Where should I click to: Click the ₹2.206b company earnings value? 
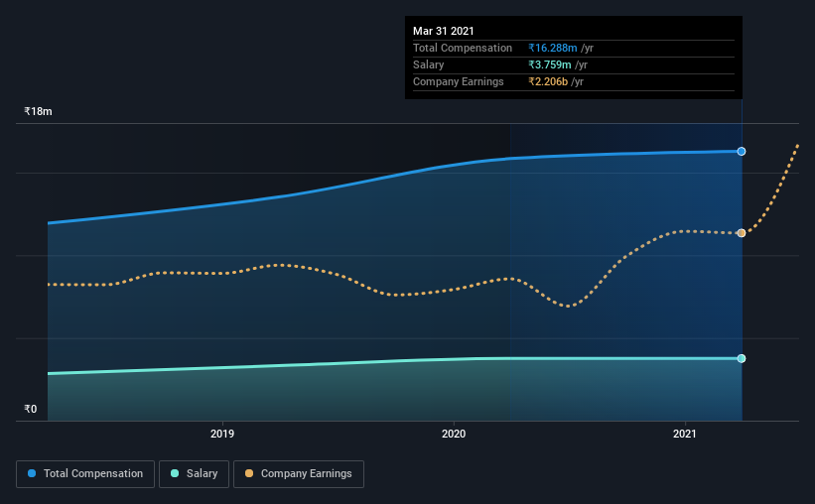pos(548,81)
